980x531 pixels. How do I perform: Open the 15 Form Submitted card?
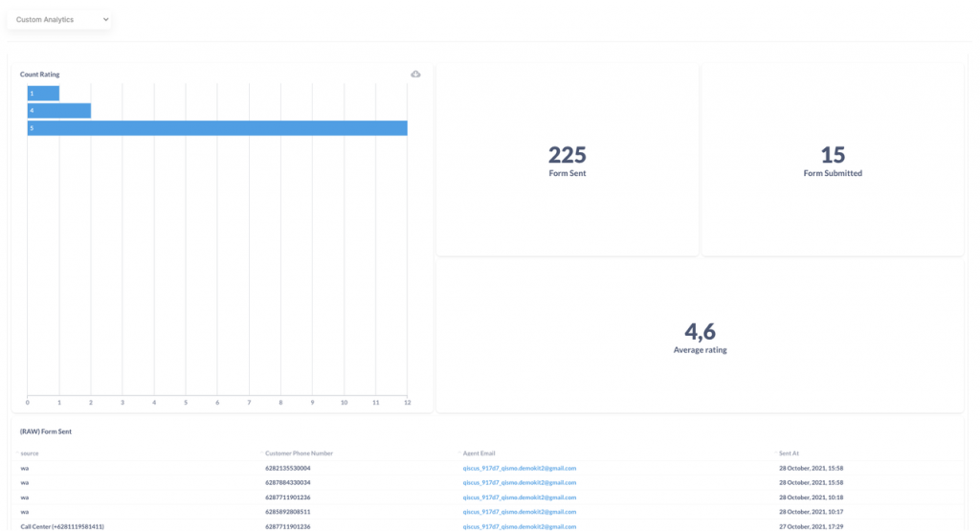point(833,160)
